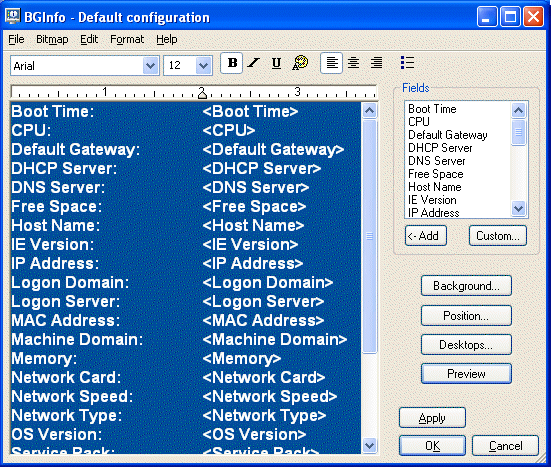551x467 pixels.
Task: Click the 'Network Type:' label in editor
Action: tap(66, 416)
